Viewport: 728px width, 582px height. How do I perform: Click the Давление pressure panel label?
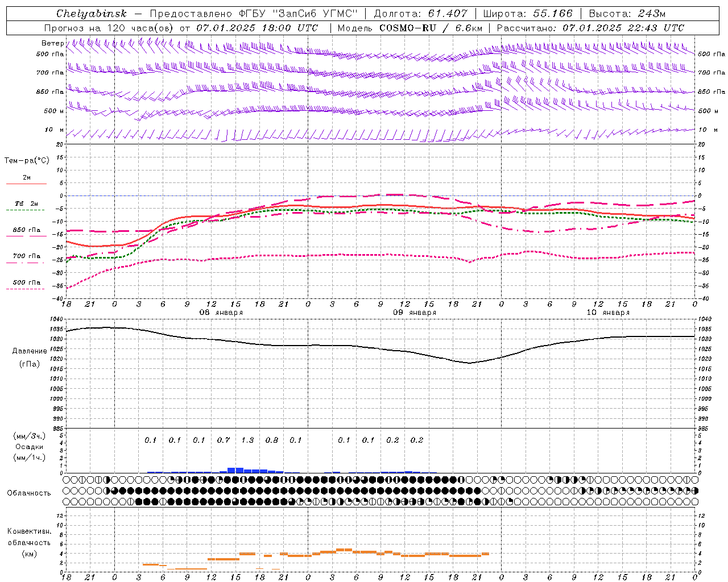coord(30,351)
